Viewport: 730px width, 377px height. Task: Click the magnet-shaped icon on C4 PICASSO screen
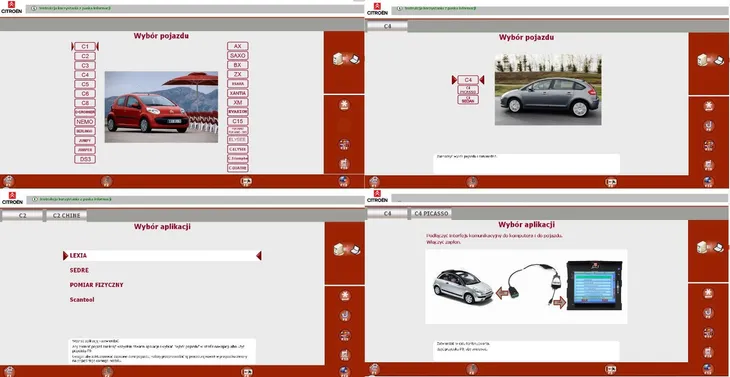point(709,313)
